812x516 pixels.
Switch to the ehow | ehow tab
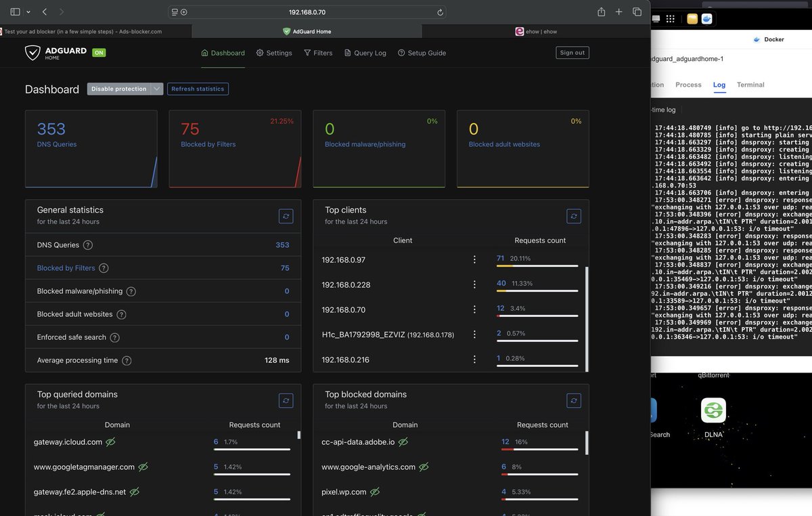[535, 31]
